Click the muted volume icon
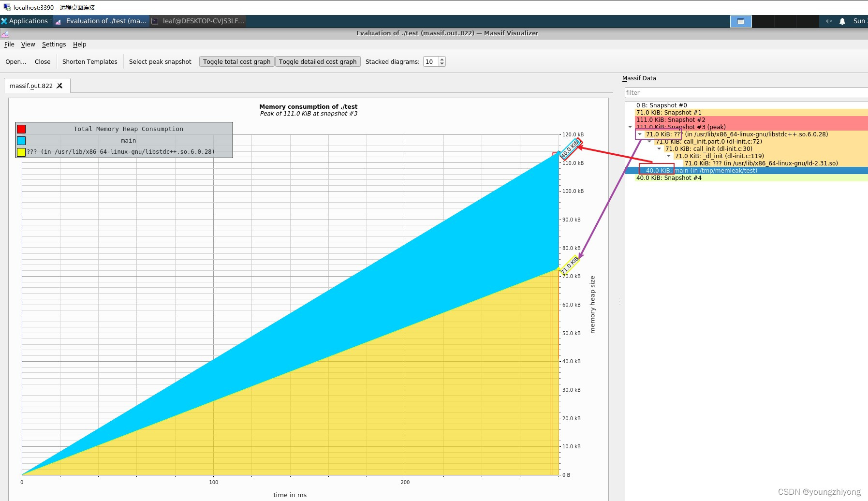The width and height of the screenshot is (868, 501). click(x=828, y=21)
